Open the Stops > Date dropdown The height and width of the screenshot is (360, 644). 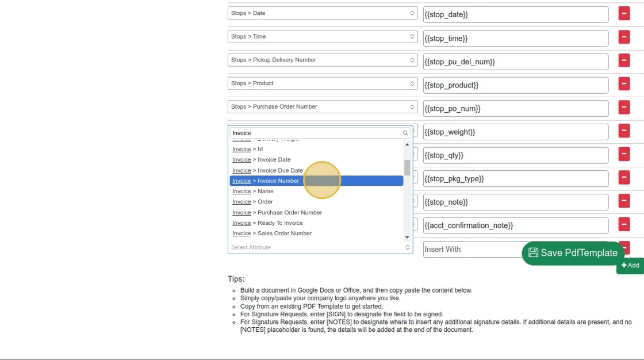[320, 13]
